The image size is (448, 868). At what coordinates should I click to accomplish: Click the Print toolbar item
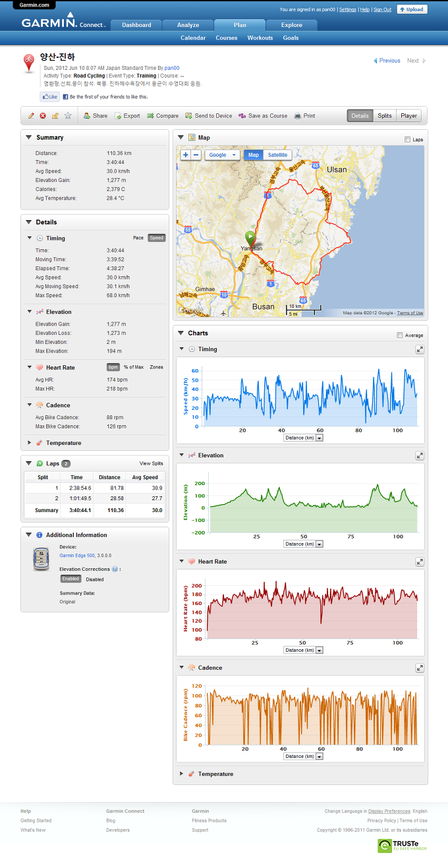point(304,116)
